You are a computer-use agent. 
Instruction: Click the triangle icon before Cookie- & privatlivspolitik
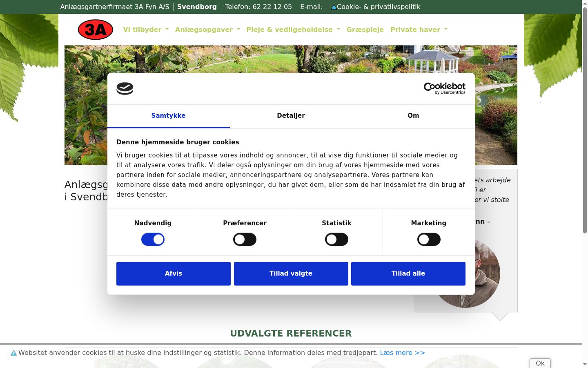click(334, 7)
